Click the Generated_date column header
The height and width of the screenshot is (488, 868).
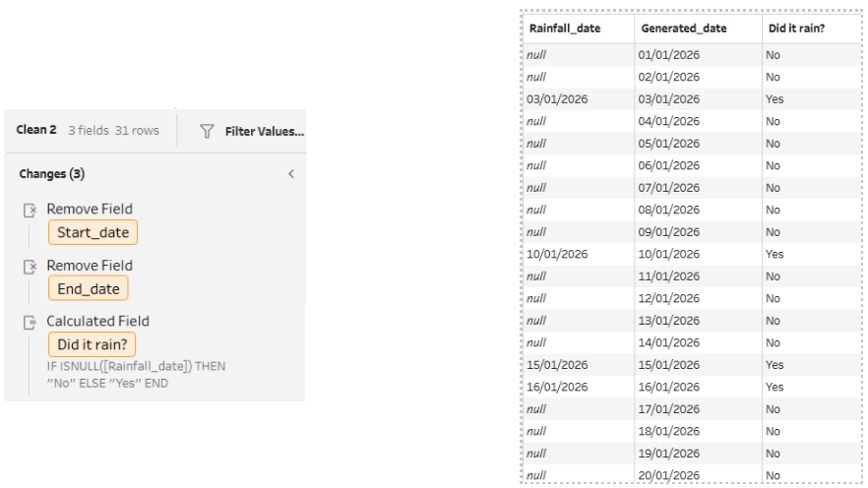coord(684,29)
